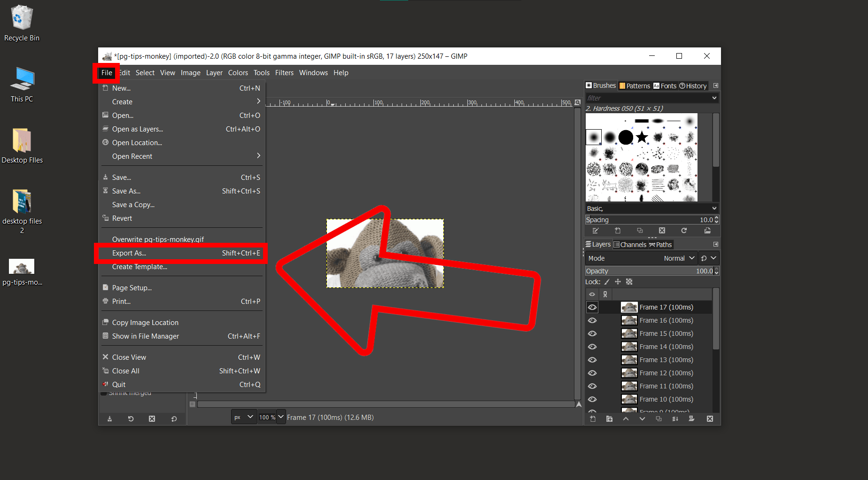Create a new layer
This screenshot has width=868, height=480.
tap(593, 418)
